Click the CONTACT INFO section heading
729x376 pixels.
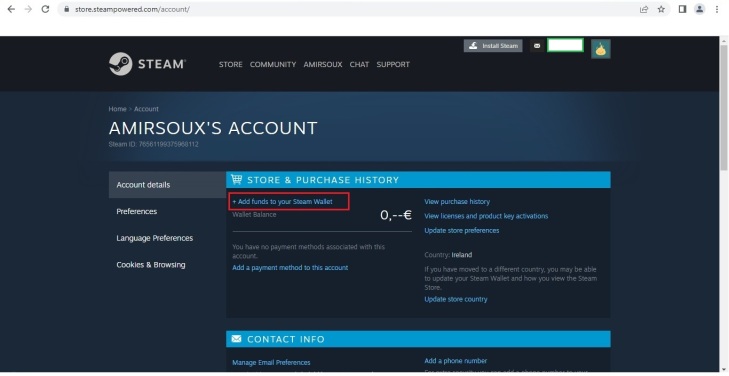[286, 339]
